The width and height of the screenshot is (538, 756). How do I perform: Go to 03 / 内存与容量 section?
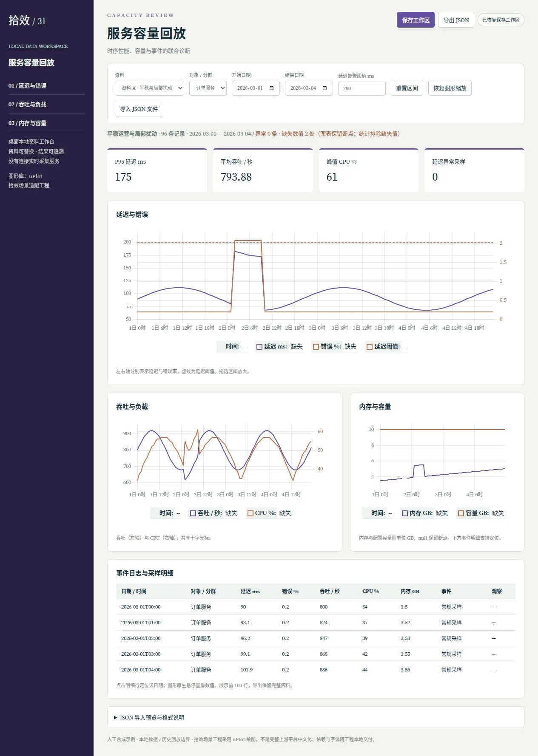point(47,123)
